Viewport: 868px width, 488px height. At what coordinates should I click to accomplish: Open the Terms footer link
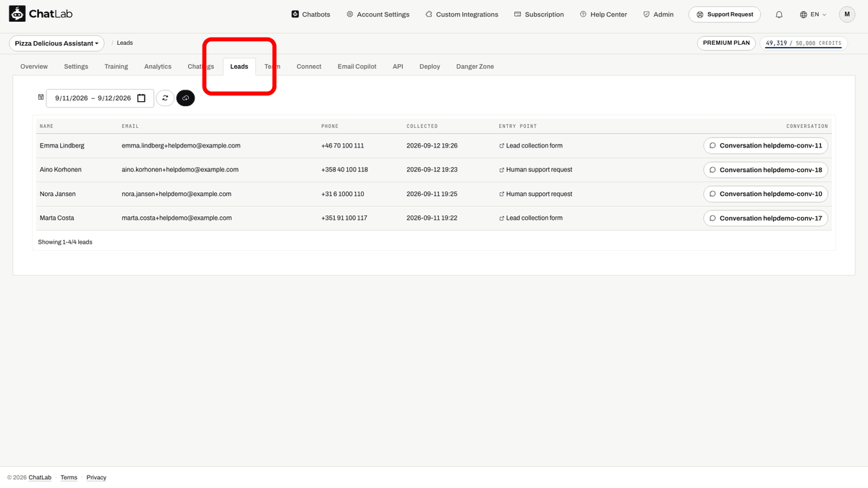coord(69,477)
